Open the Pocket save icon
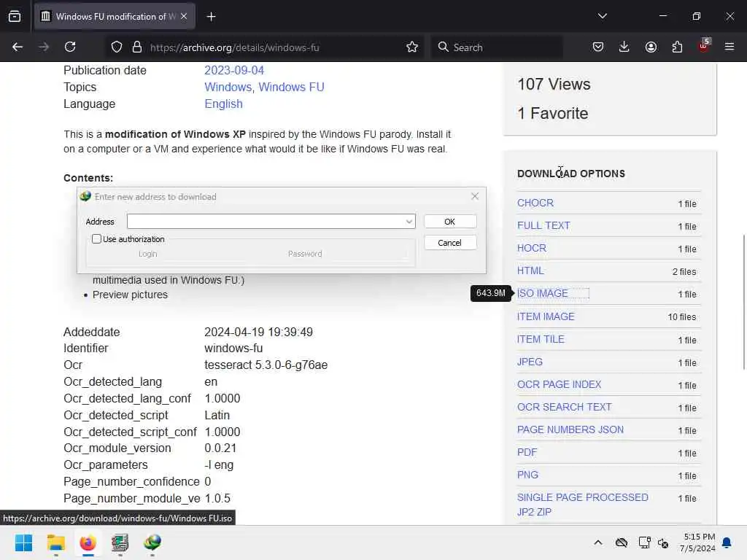This screenshot has width=747, height=560. click(x=598, y=47)
